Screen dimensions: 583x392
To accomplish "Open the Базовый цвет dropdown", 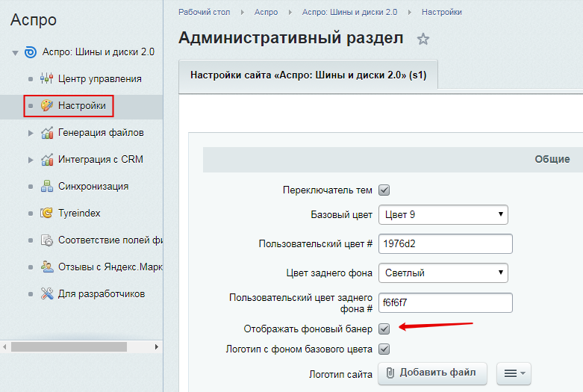I will (x=443, y=214).
